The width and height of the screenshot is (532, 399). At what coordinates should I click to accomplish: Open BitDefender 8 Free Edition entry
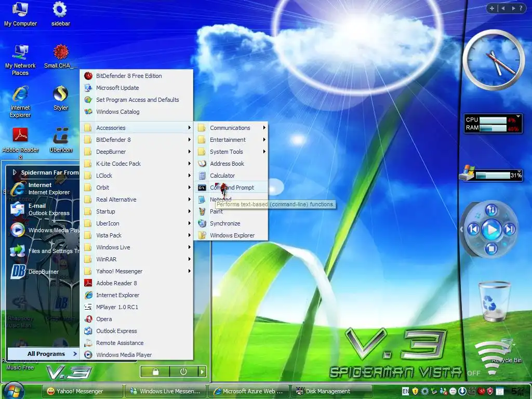click(x=137, y=76)
